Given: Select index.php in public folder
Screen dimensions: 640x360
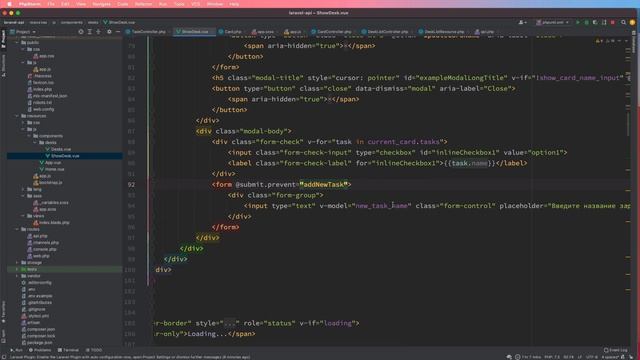Looking at the screenshot, I should point(42,89).
